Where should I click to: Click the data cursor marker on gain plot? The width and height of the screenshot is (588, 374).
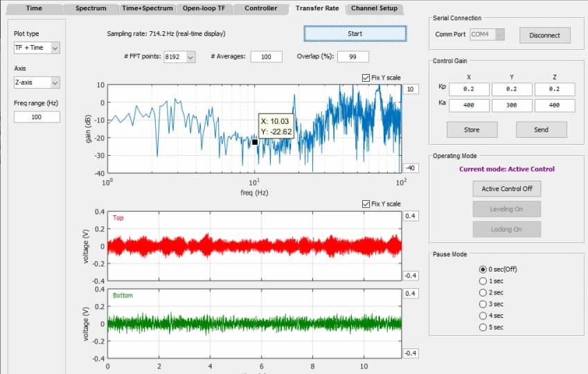(x=255, y=142)
